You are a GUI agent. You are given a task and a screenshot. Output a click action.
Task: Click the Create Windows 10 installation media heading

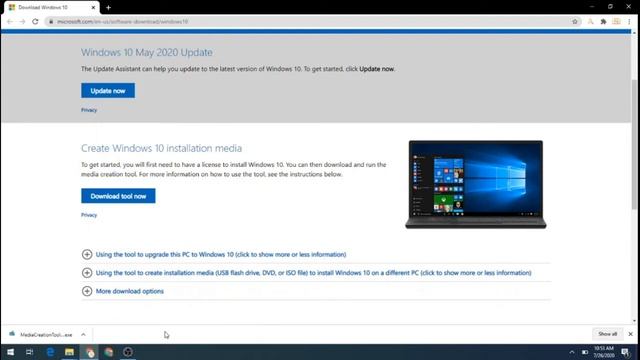[161, 148]
